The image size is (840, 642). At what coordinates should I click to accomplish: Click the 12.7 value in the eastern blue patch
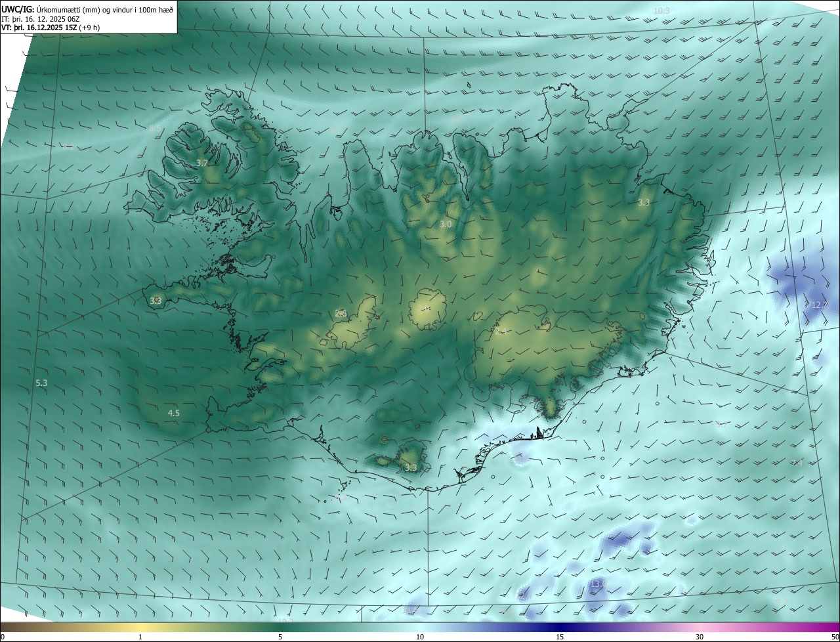820,305
